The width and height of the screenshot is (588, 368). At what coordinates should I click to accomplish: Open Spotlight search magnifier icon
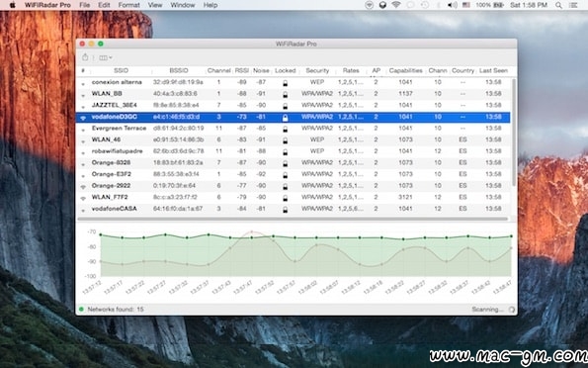point(558,5)
